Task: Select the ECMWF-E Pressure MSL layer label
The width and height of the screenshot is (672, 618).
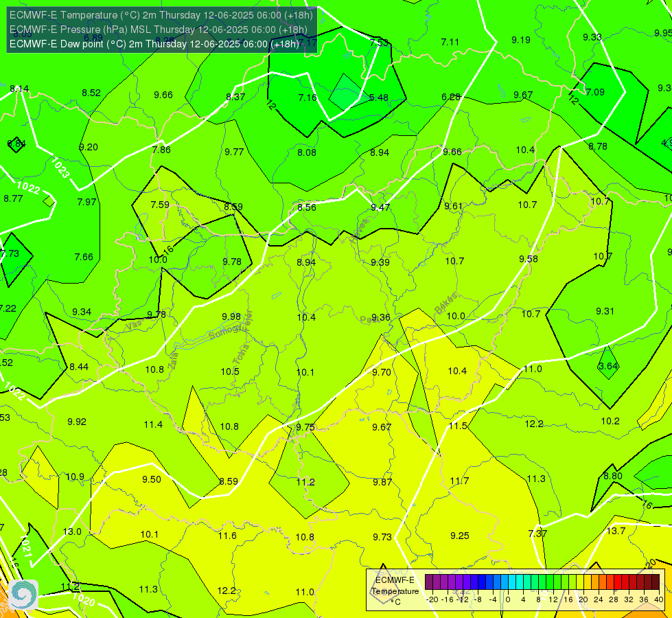Action: pyautogui.click(x=159, y=30)
